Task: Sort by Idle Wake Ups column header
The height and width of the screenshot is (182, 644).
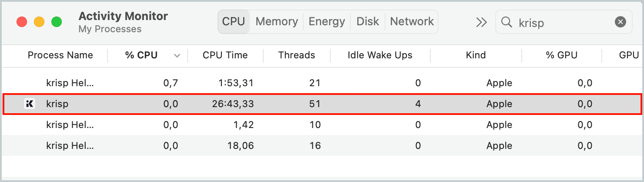Action: 380,55
